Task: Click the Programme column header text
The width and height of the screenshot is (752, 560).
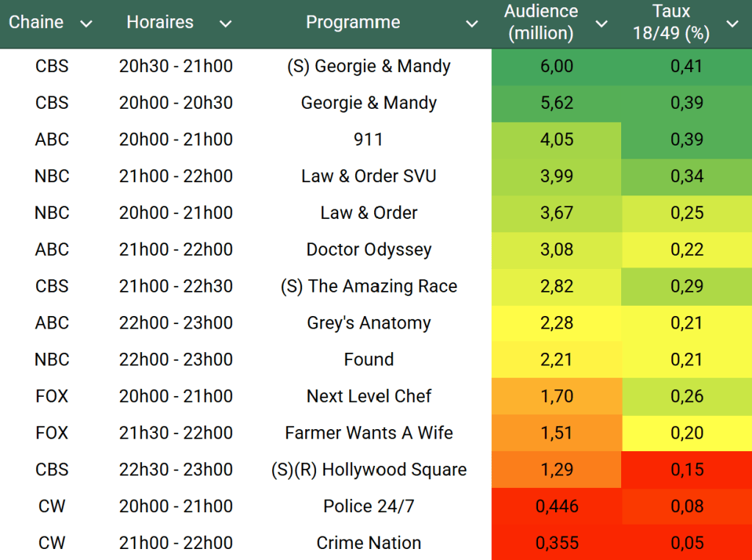Action: (353, 23)
